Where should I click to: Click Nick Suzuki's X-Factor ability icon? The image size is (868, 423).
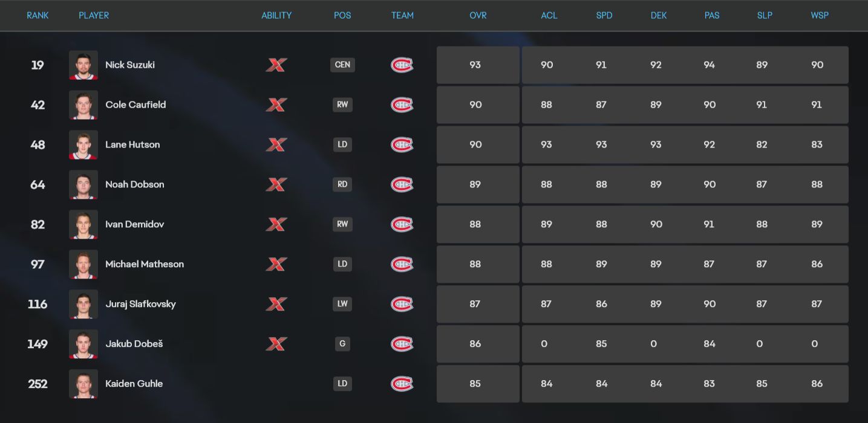click(x=276, y=65)
